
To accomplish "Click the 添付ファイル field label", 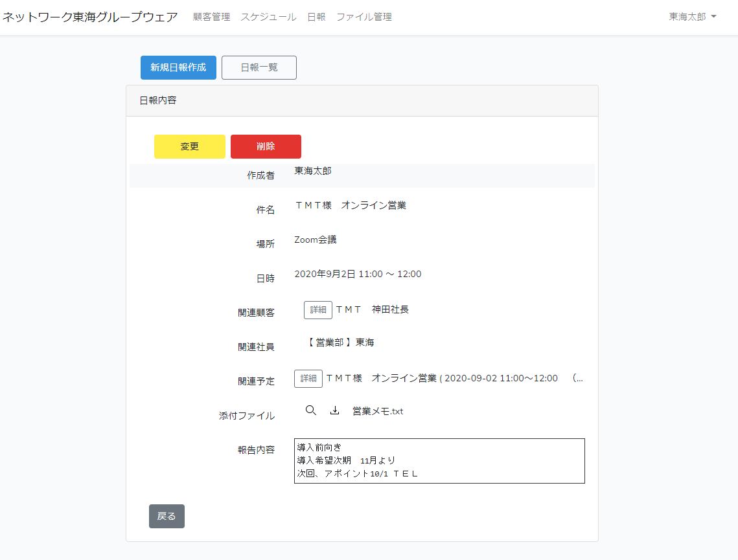I will click(247, 416).
